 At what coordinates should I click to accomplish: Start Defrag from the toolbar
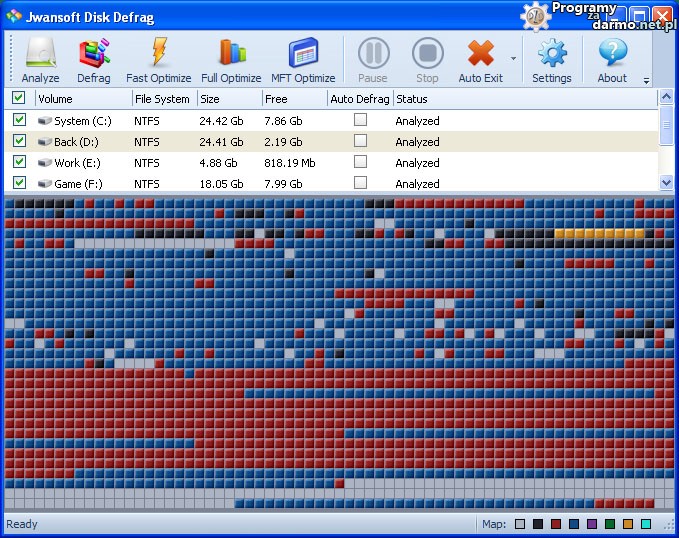point(94,59)
